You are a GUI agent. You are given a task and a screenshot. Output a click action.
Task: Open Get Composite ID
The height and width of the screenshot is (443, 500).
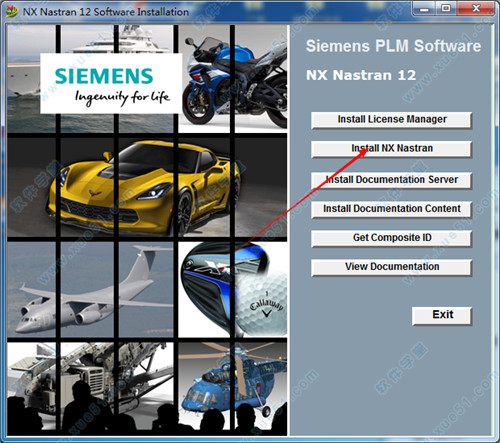coord(391,238)
